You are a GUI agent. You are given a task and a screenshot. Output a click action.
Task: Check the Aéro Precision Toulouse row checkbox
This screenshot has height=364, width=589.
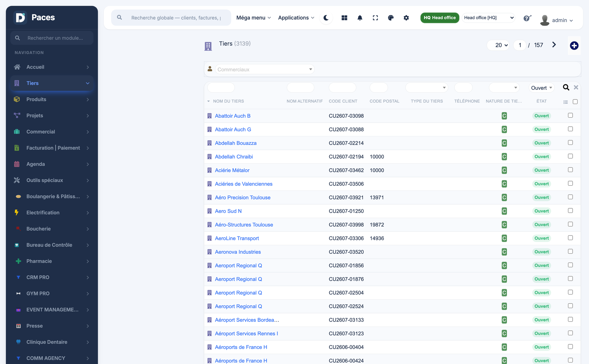[571, 197]
